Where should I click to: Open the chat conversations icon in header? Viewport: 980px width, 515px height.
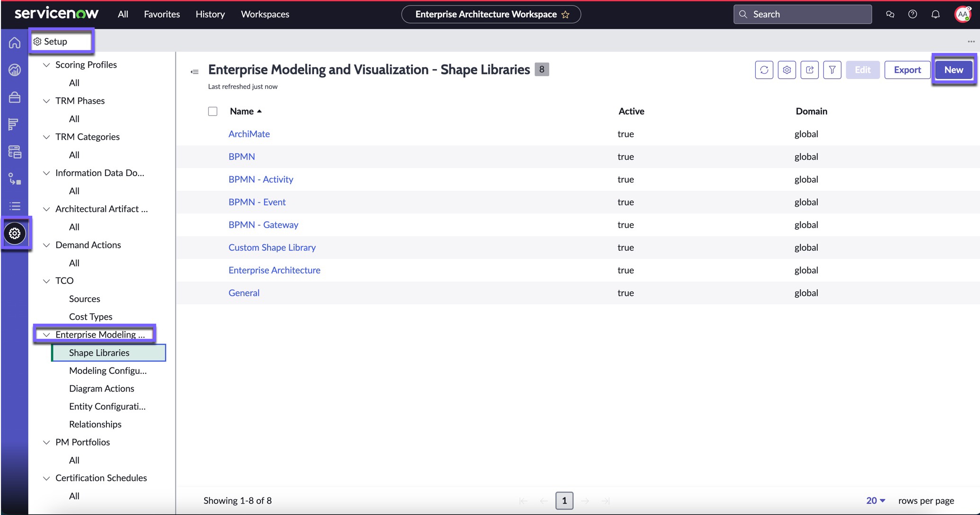pyautogui.click(x=890, y=14)
